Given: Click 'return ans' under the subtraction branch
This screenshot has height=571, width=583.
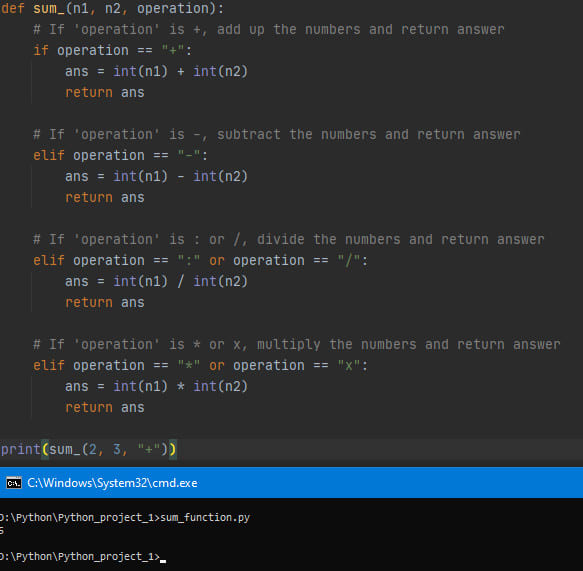Looking at the screenshot, I should (104, 197).
